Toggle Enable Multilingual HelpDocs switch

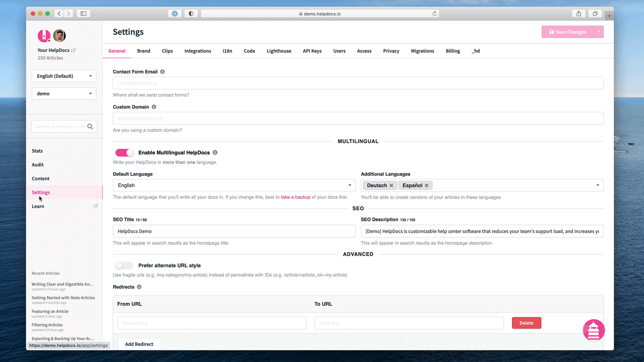[x=124, y=153]
